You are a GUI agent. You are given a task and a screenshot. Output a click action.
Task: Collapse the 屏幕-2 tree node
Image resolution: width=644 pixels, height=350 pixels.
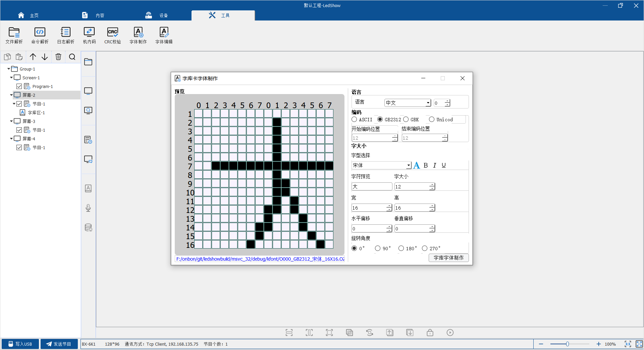(11, 95)
